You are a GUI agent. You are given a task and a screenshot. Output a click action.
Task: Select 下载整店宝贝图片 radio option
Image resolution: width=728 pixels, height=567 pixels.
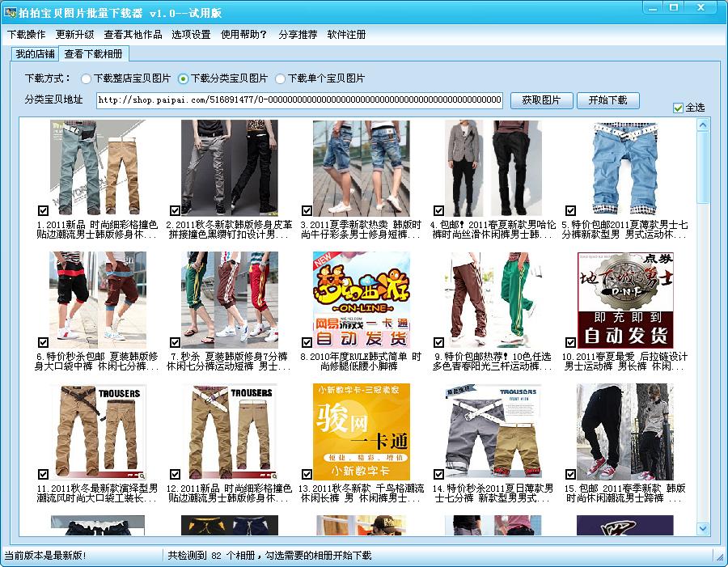126,78
